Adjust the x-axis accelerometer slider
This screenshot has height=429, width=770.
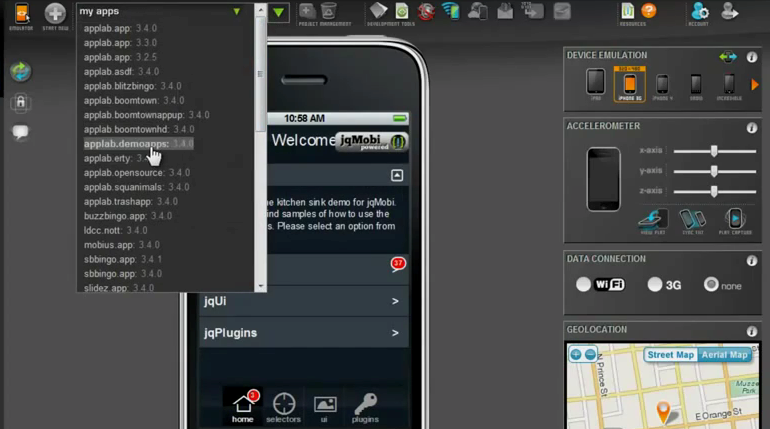coord(714,151)
